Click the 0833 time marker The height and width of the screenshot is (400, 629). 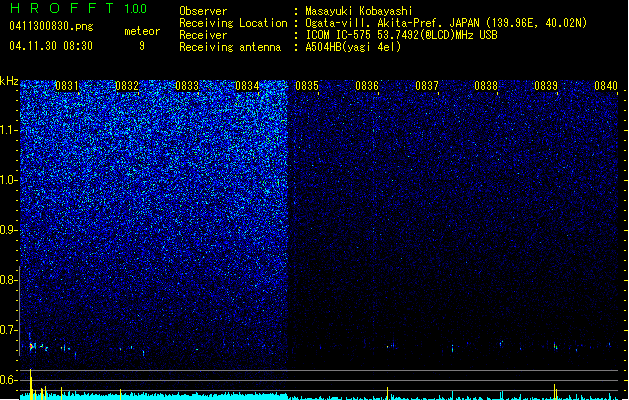click(x=187, y=86)
